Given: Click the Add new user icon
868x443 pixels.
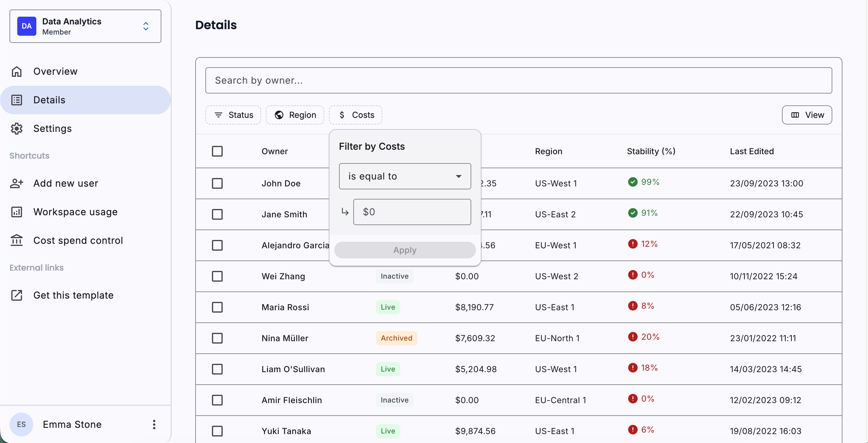Looking at the screenshot, I should [x=16, y=183].
